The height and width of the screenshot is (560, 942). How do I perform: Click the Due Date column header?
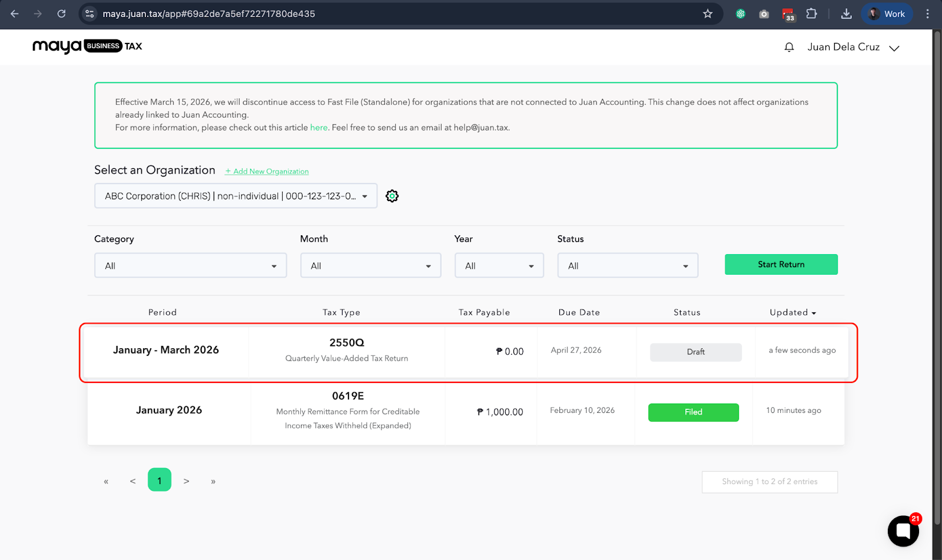pyautogui.click(x=579, y=312)
